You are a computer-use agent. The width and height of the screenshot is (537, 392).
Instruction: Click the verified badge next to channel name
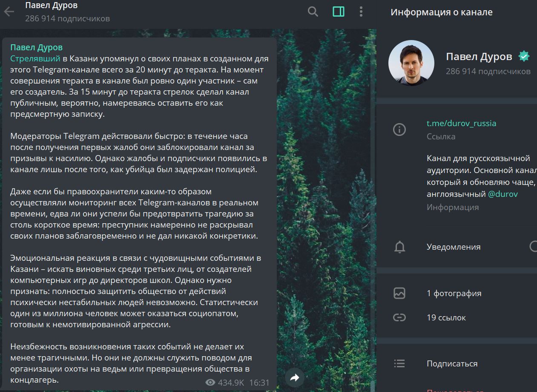point(523,56)
